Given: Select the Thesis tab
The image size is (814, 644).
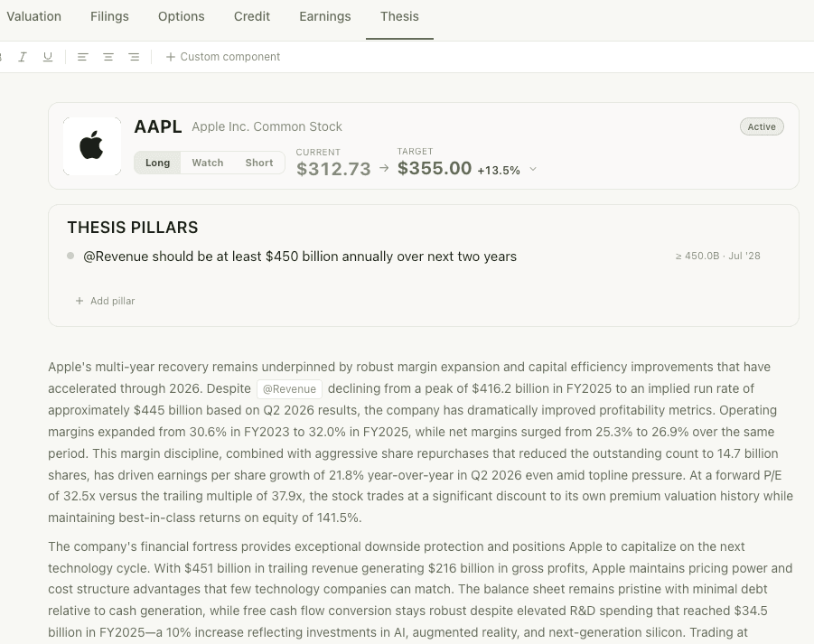Looking at the screenshot, I should 399,16.
